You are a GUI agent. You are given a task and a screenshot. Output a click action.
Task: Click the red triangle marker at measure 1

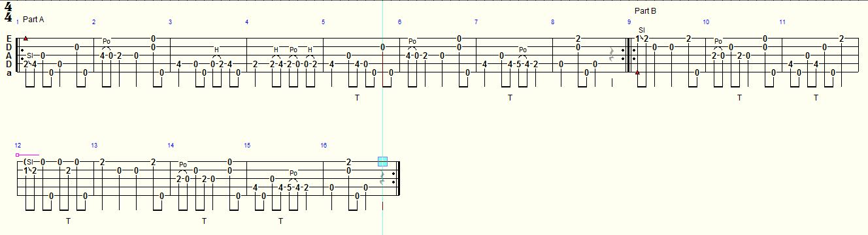25,39
